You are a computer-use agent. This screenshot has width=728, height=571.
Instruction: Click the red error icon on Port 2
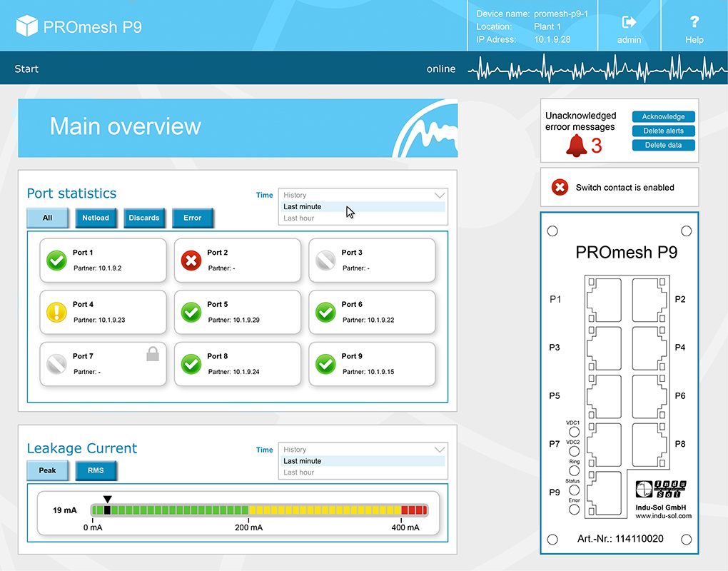tap(191, 261)
